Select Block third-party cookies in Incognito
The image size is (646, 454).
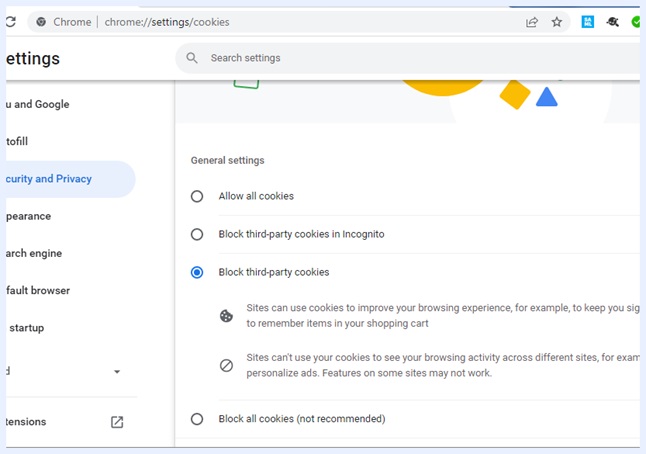pyautogui.click(x=197, y=234)
